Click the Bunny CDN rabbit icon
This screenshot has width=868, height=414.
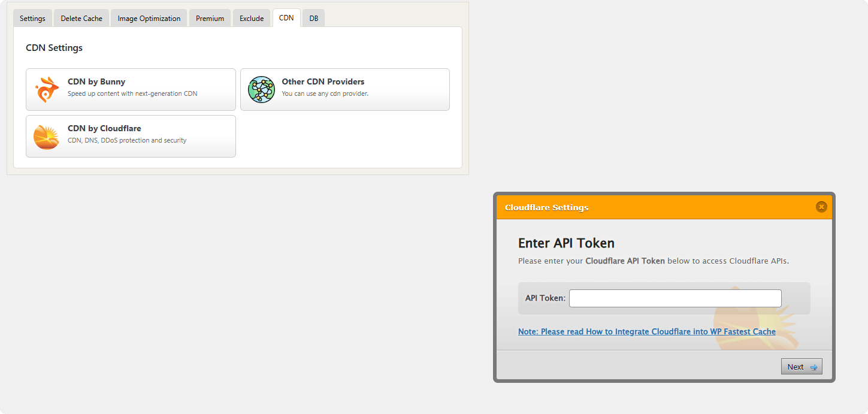pos(47,89)
